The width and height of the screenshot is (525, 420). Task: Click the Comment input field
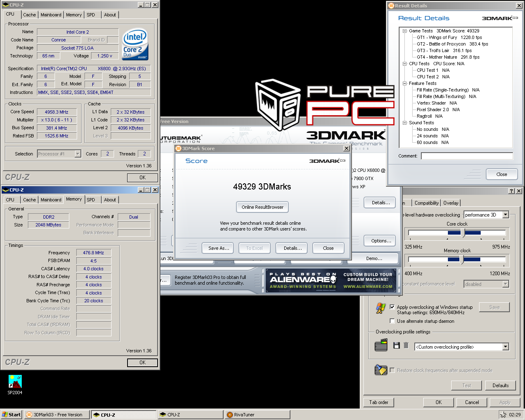467,156
